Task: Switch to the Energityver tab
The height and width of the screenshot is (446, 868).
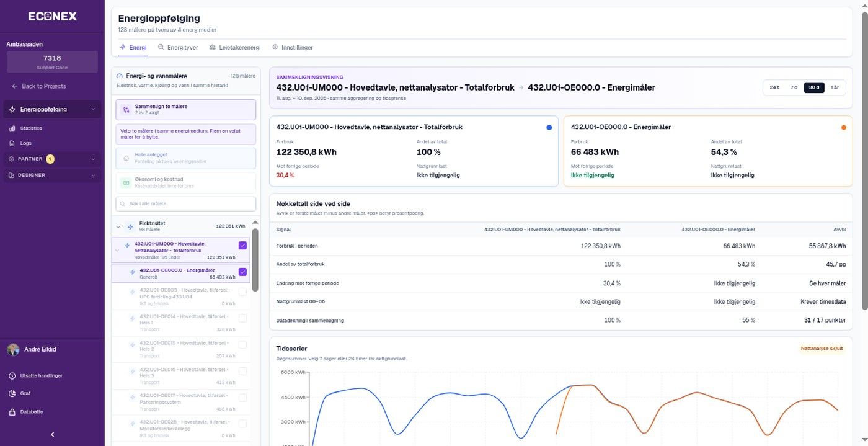Action: click(x=178, y=47)
